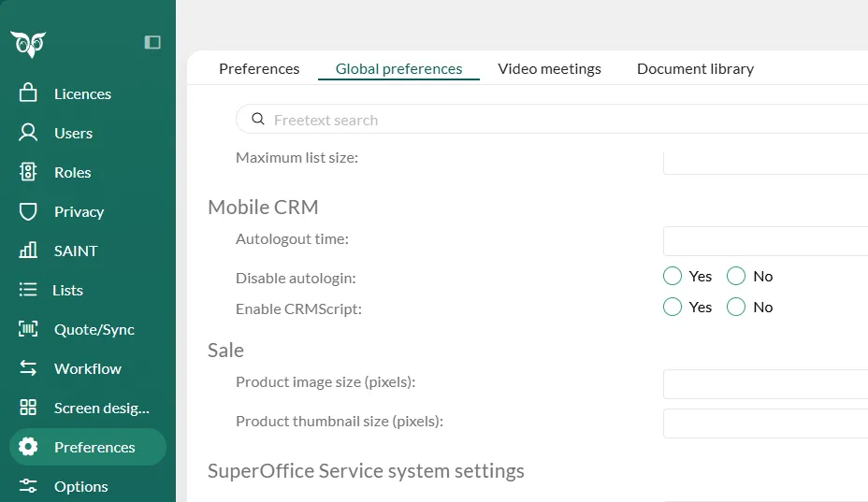The image size is (868, 502).
Task: Click the SAINT chart icon
Action: click(x=28, y=251)
